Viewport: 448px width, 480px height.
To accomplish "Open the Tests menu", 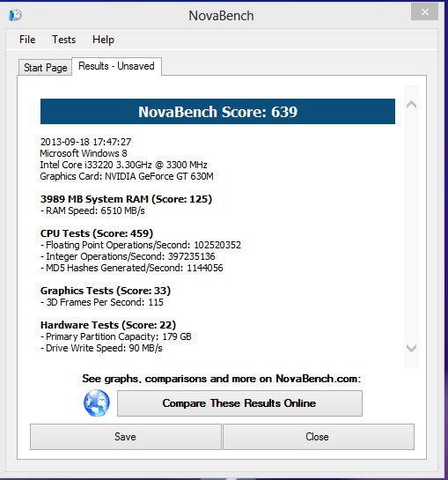I will tap(63, 40).
